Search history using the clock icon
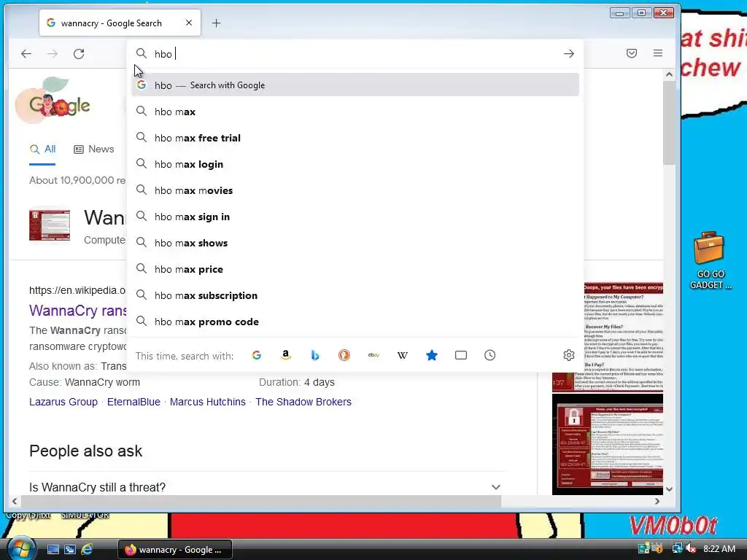 [x=489, y=355]
